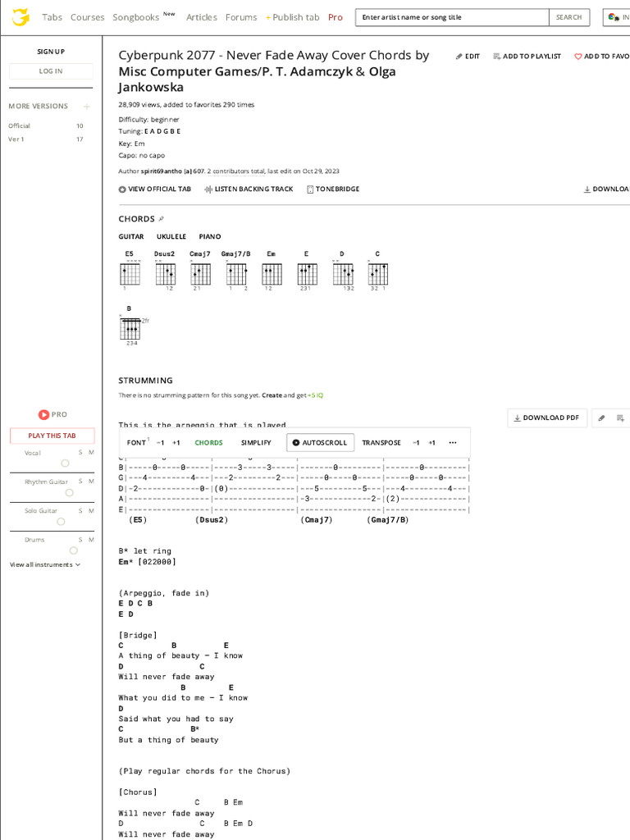Screen dimensions: 630x840
Task: Open Ver 1 in More Versions
Action: pyautogui.click(x=46, y=139)
